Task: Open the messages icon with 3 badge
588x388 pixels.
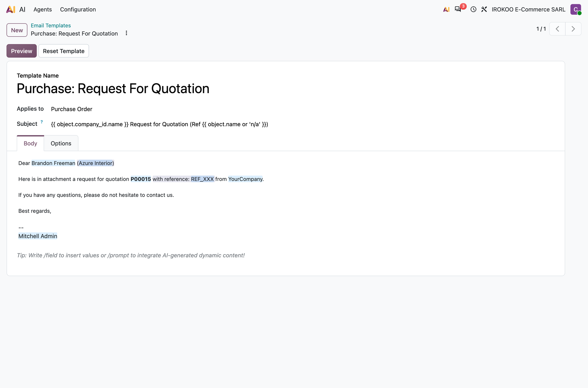Action: pyautogui.click(x=458, y=9)
